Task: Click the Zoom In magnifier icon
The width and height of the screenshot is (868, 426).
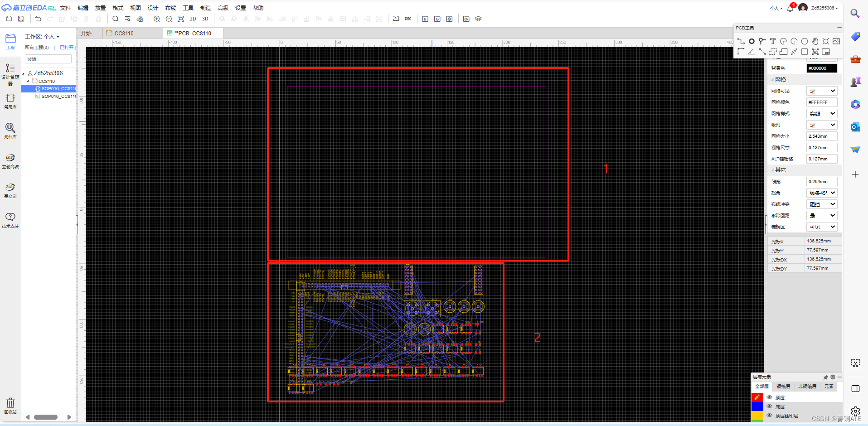Action: pyautogui.click(x=157, y=19)
